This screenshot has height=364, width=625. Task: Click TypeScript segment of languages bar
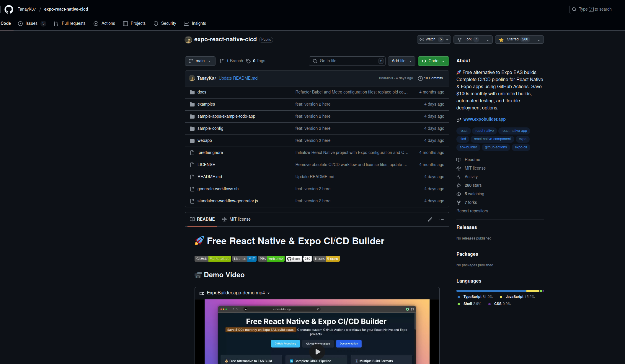[x=491, y=291]
